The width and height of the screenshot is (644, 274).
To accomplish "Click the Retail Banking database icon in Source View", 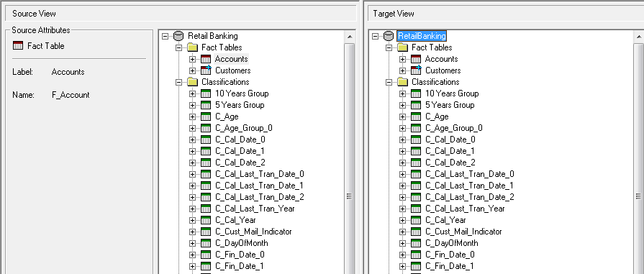I will (x=178, y=36).
